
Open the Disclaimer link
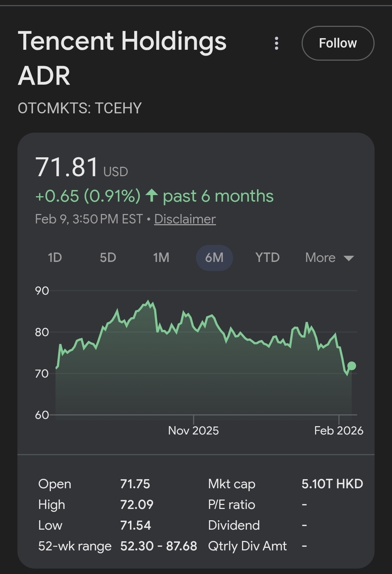click(x=185, y=219)
